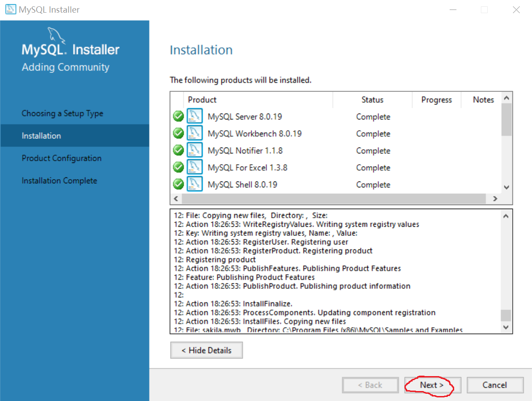Click the product list scroll-down arrow

pos(507,187)
